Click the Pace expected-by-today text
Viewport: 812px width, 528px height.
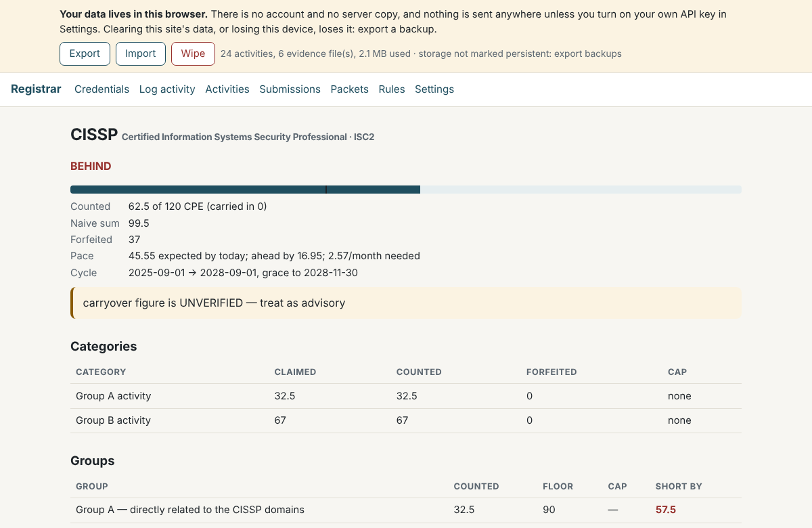[x=274, y=256]
